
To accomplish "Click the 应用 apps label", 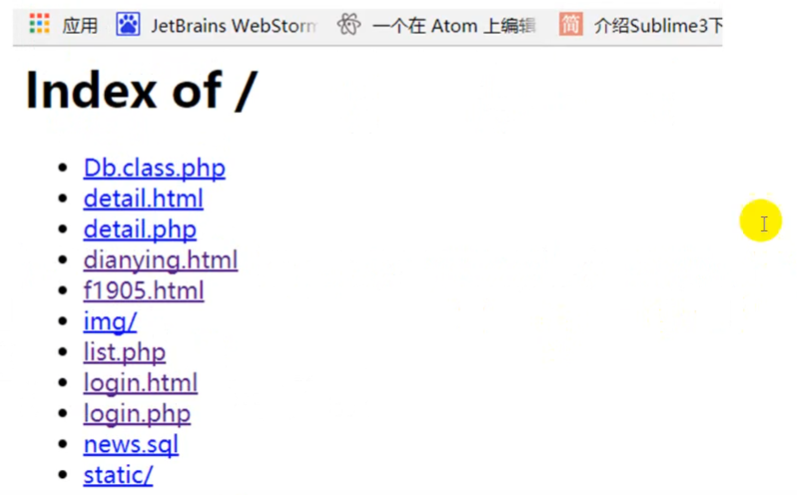I will tap(80, 25).
